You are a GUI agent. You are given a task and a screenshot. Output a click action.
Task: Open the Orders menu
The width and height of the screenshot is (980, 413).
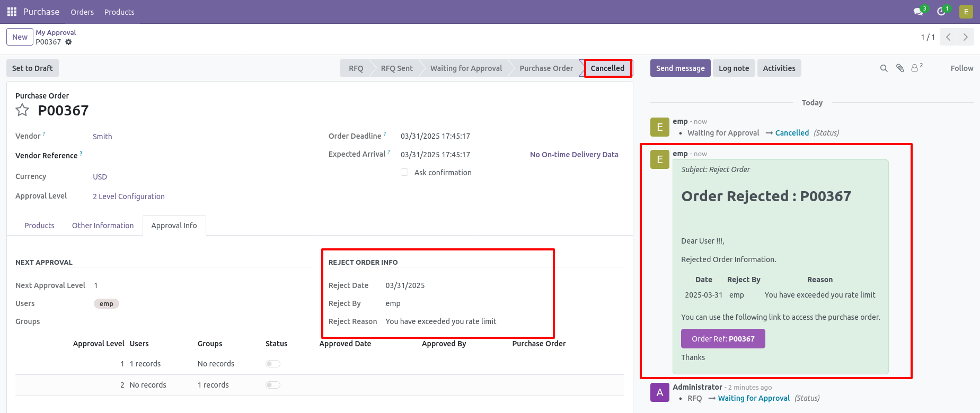click(x=82, y=12)
